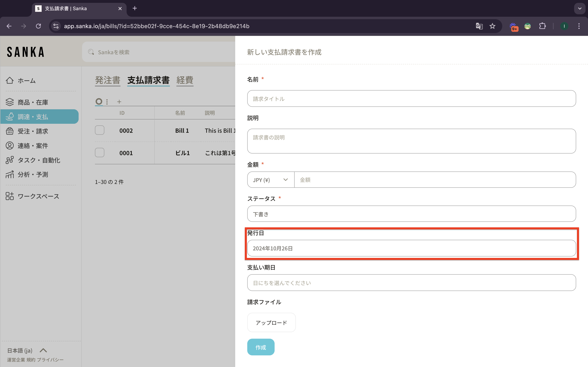Image resolution: width=588 pixels, height=367 pixels.
Task: Click the 作成 create button
Action: 261,347
